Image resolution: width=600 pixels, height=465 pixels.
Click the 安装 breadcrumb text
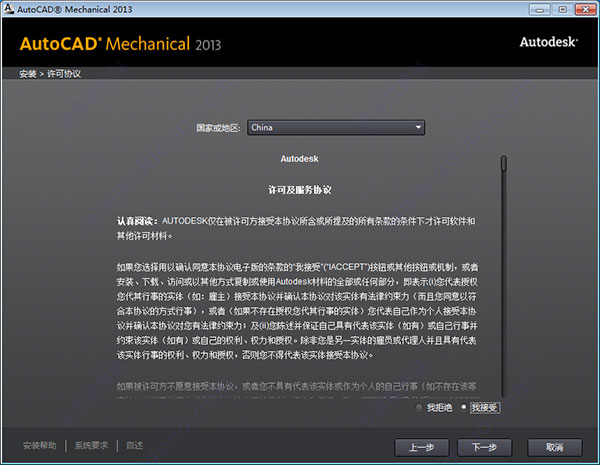[x=28, y=74]
